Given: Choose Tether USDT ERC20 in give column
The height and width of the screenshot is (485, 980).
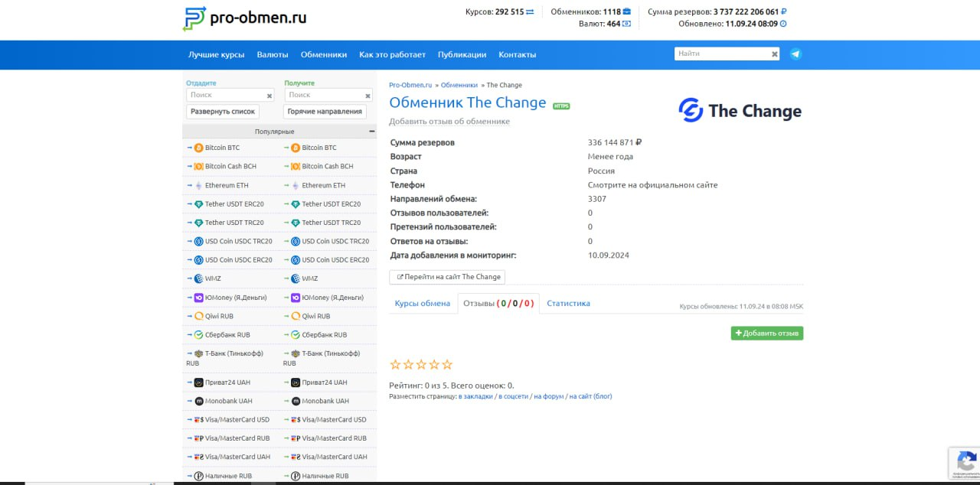Looking at the screenshot, I should [x=234, y=204].
